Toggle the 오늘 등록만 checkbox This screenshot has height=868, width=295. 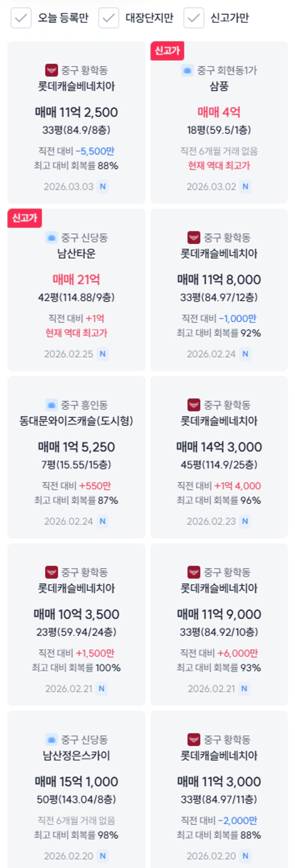21,18
